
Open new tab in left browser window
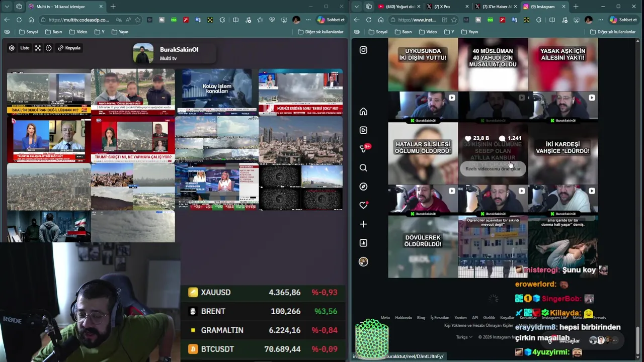point(113,7)
